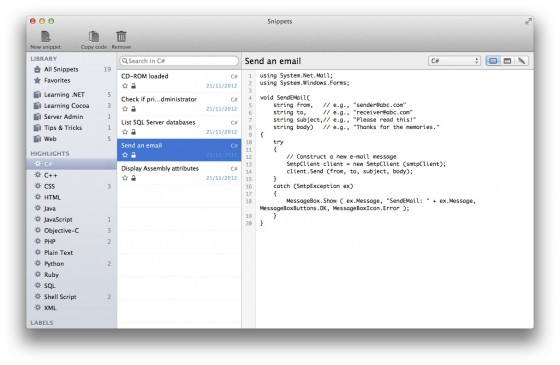Select the Display Assembly attributes snippet

[x=179, y=173]
